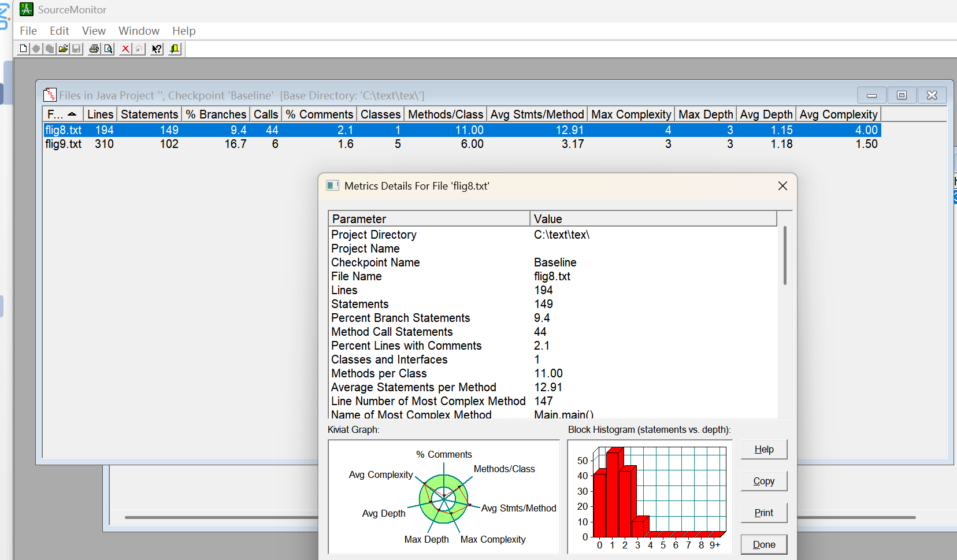Screen dimensions: 957x560
Task: Click the Open Project folder icon
Action: 63,49
